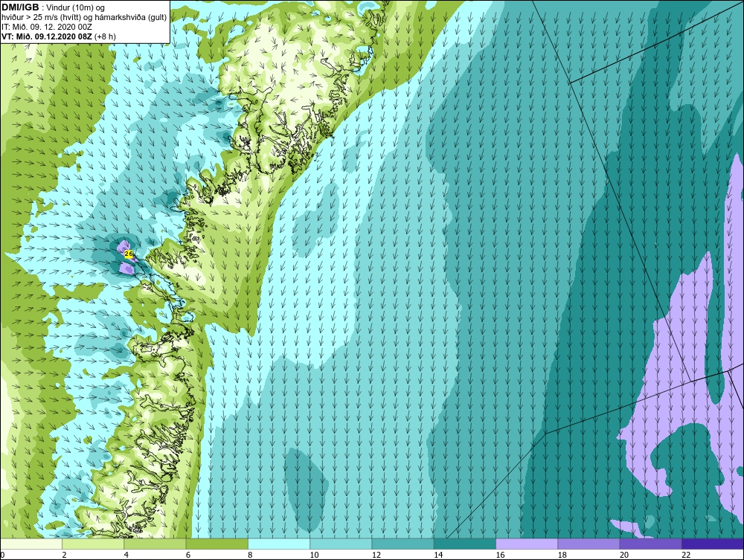Click the DMI/IGB title text

[20, 7]
